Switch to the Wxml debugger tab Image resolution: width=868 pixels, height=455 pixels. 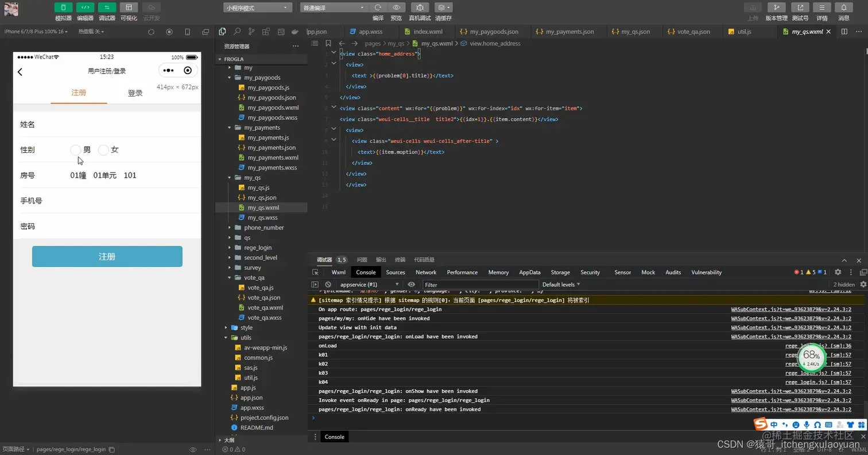[339, 272]
